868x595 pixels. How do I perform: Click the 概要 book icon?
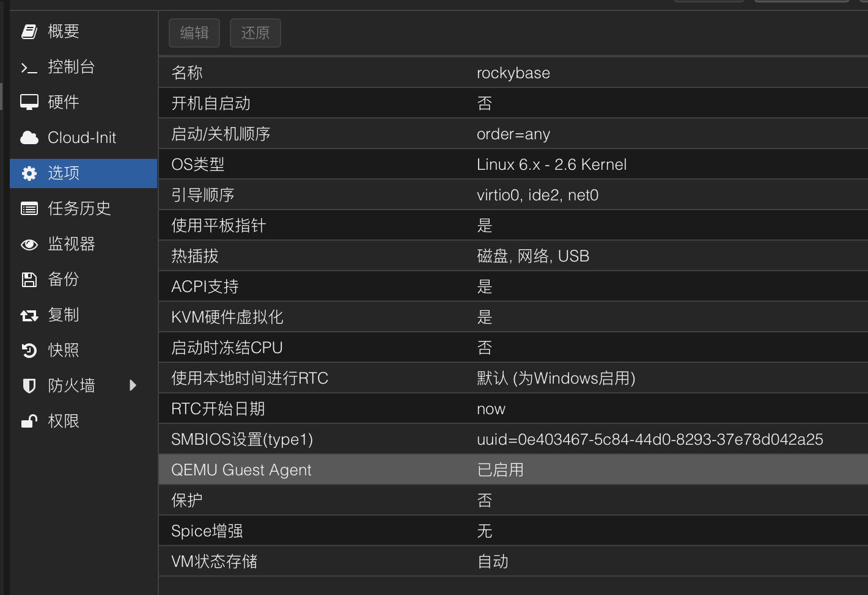(29, 31)
